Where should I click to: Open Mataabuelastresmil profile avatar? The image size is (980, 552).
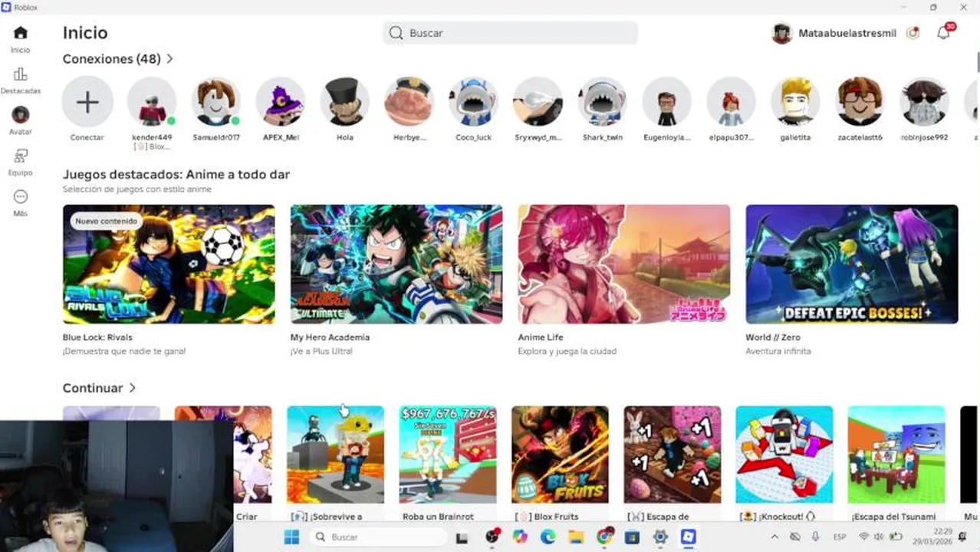(781, 33)
